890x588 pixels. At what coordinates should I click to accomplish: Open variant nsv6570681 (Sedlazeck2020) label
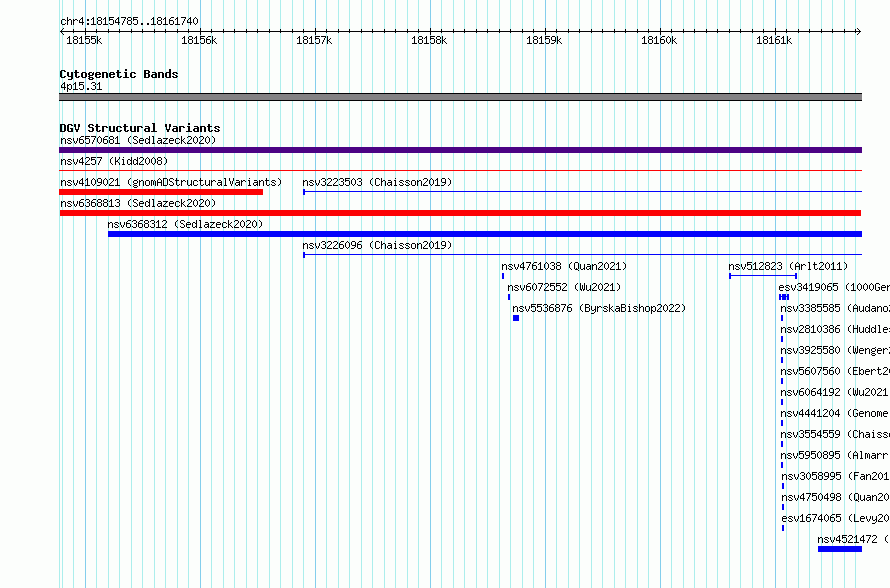point(138,140)
